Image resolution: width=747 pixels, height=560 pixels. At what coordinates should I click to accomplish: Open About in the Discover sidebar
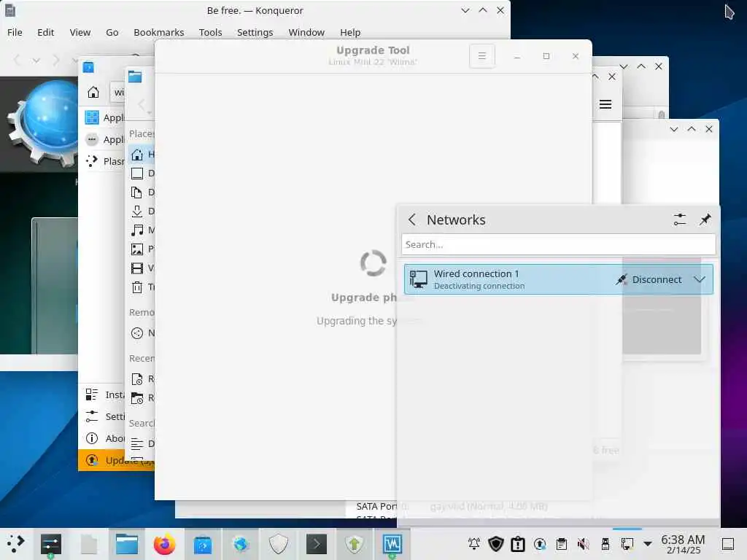pos(105,438)
